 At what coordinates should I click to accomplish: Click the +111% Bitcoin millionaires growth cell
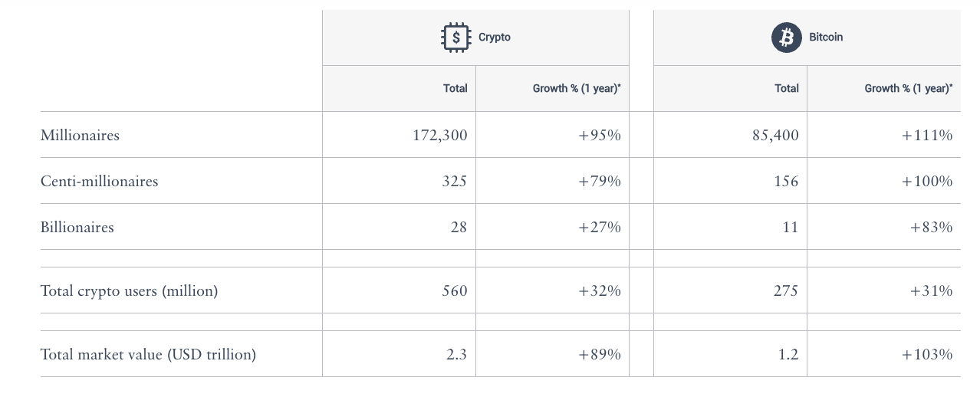[927, 136]
